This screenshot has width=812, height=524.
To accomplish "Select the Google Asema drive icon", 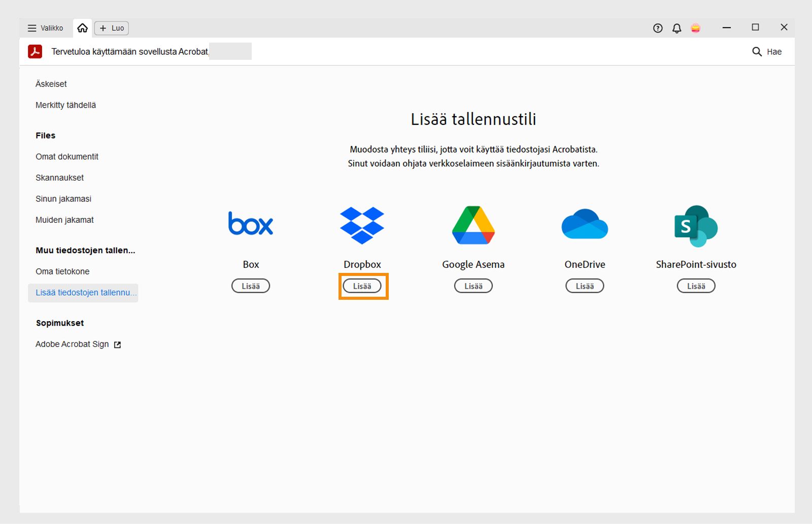I will pos(472,225).
